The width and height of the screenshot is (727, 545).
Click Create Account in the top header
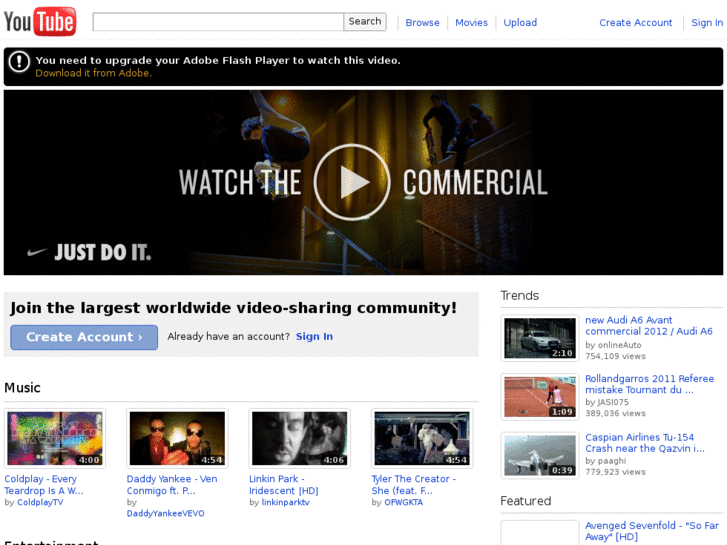point(636,23)
